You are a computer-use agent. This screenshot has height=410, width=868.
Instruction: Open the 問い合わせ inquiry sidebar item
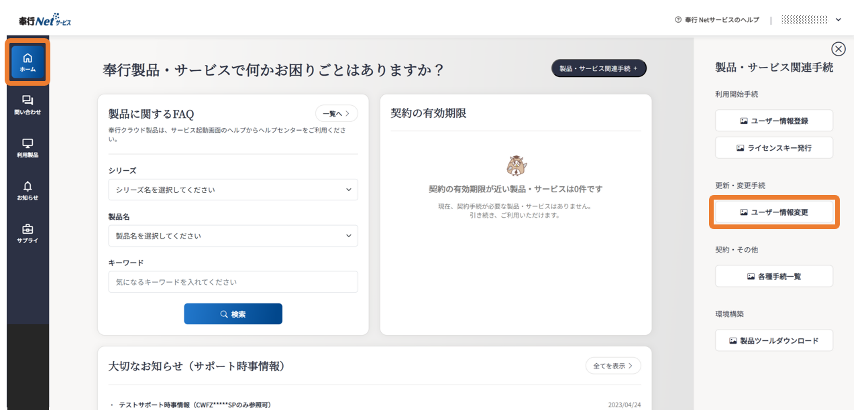[x=28, y=105]
